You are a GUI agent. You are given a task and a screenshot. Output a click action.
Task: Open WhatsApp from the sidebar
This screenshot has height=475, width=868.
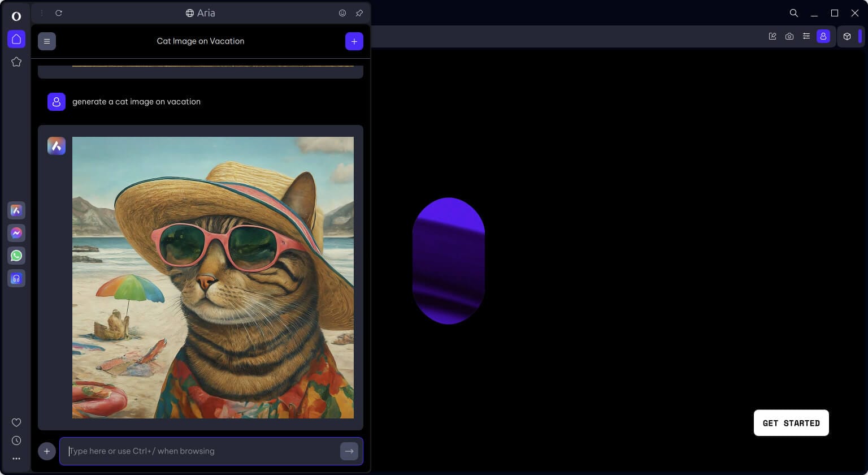click(x=16, y=256)
